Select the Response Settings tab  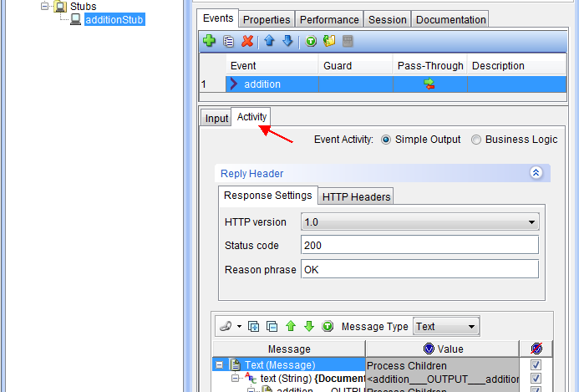[267, 195]
